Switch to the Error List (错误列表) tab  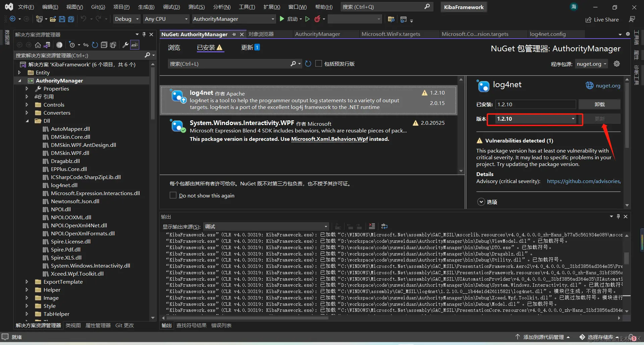(221, 325)
